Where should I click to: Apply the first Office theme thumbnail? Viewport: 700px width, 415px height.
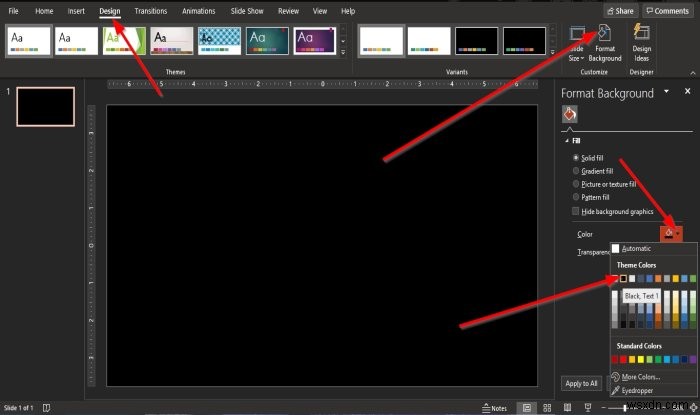coord(29,41)
